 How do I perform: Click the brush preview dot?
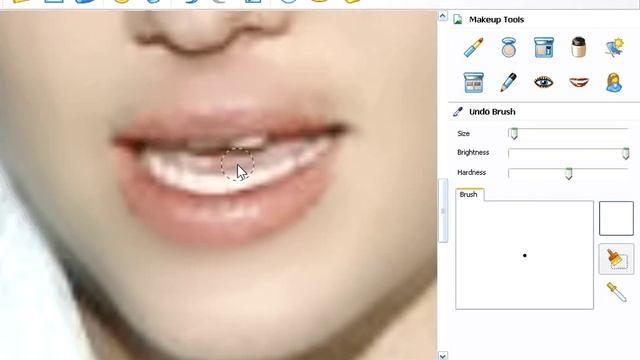524,256
